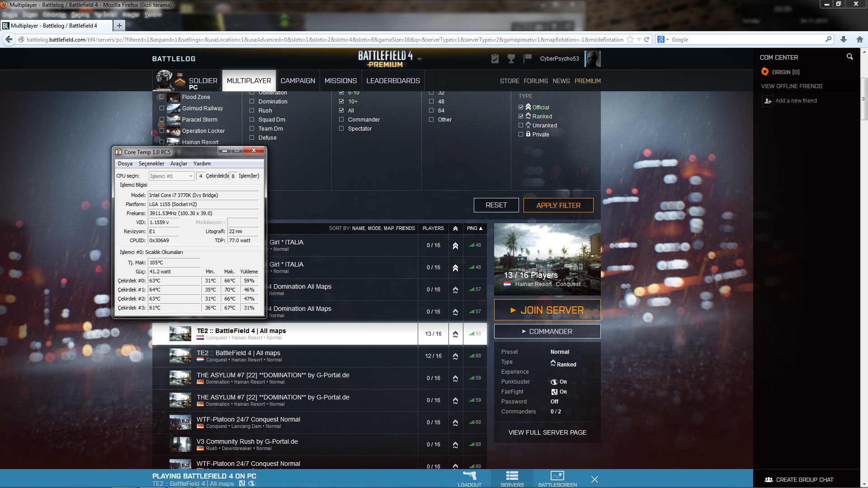Viewport: 868px width, 488px height.
Task: Open VIEW FULL SERVER PAGE link
Action: click(x=547, y=432)
